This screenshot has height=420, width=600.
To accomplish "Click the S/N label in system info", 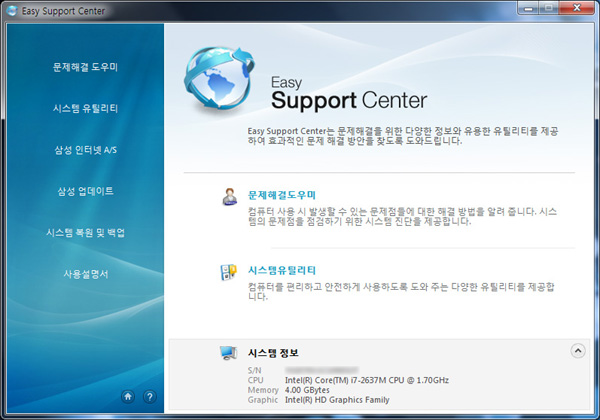I will point(254,370).
